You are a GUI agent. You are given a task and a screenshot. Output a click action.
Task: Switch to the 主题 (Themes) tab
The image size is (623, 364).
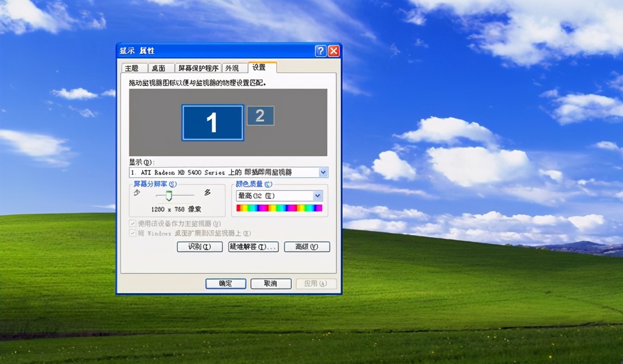(133, 68)
